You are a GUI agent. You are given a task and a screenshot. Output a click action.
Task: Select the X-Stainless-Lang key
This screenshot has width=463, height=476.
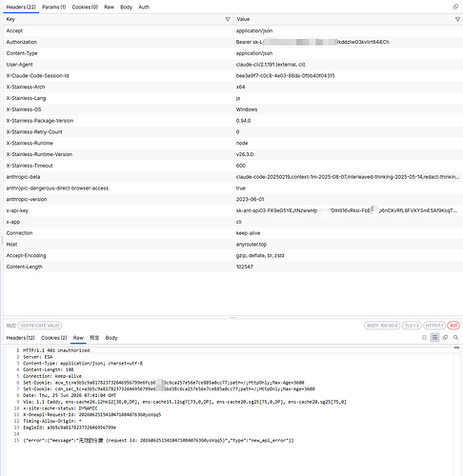pyautogui.click(x=26, y=98)
